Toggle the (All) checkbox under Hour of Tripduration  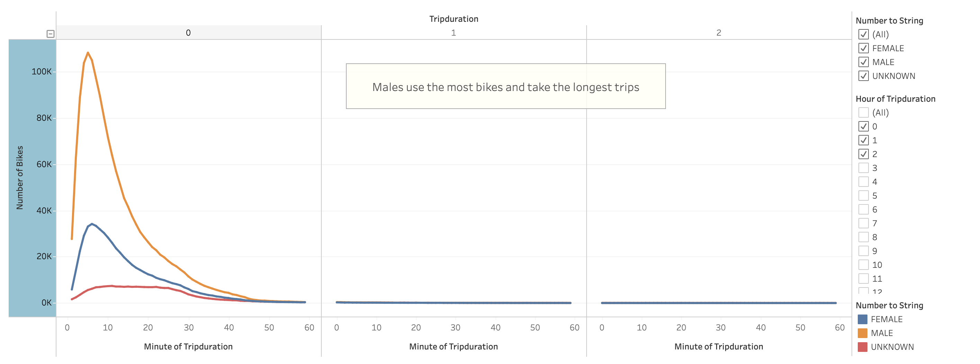(865, 112)
